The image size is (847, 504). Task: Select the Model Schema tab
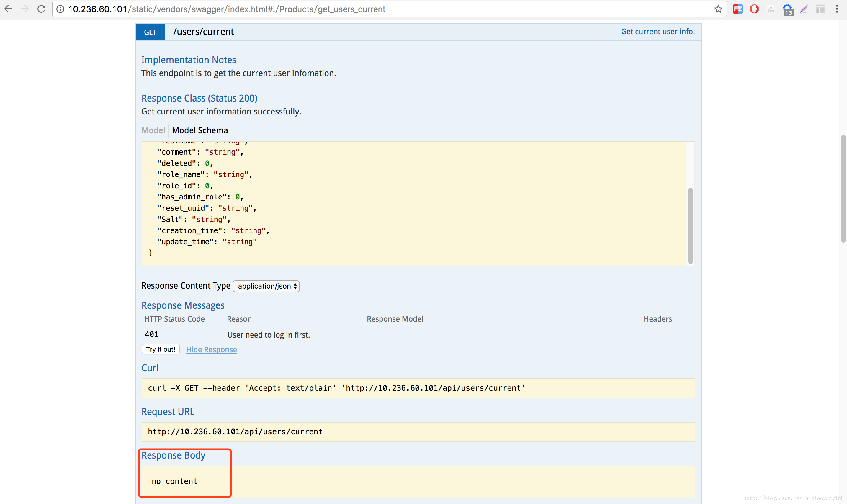[x=200, y=130]
